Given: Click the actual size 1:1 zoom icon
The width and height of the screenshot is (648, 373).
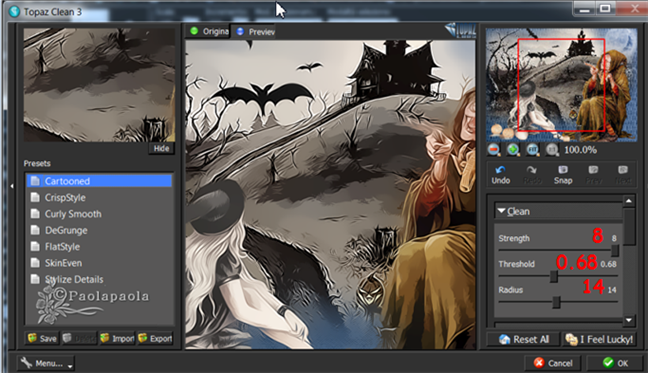Looking at the screenshot, I should (552, 150).
